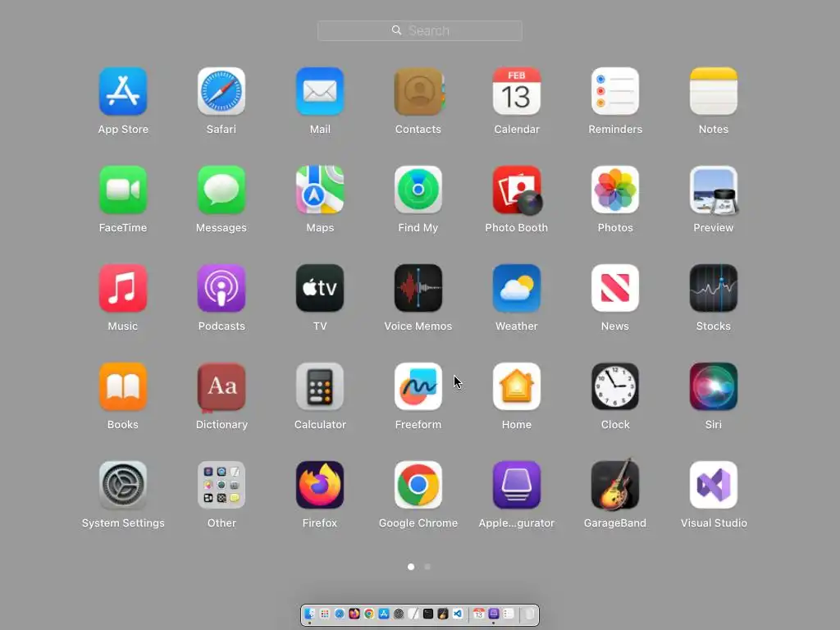Open Google Chrome from the Dock
The width and height of the screenshot is (840, 630).
(x=369, y=614)
